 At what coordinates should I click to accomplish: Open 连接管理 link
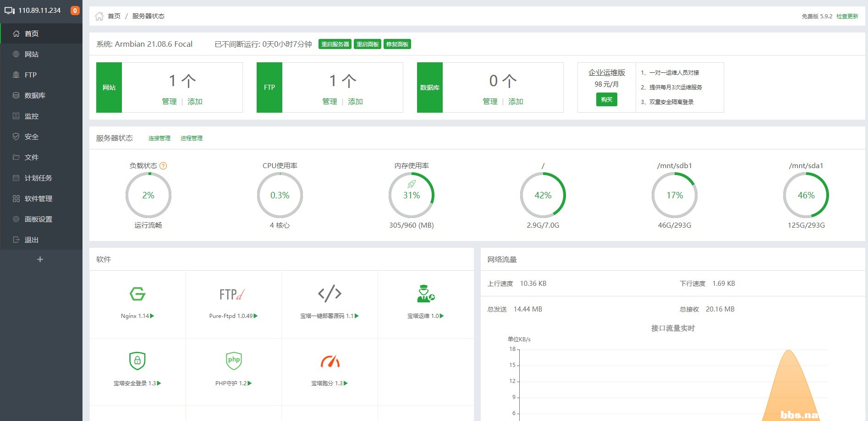pos(159,138)
